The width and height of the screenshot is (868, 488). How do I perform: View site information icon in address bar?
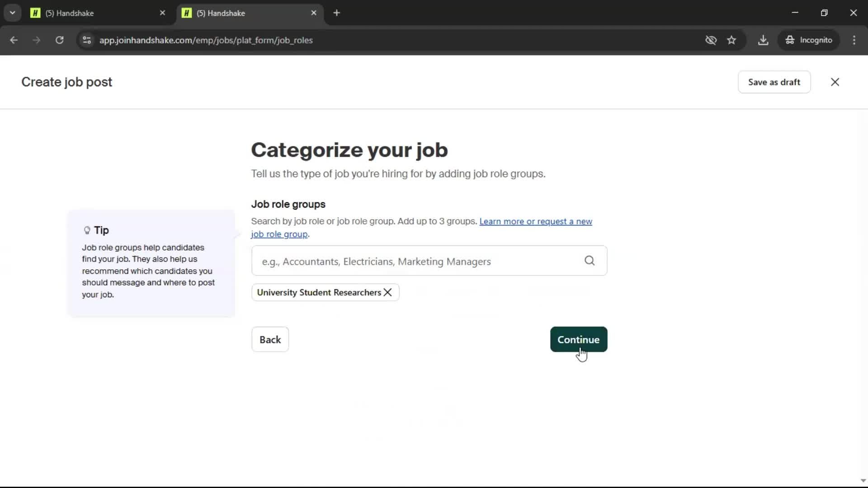coord(87,40)
